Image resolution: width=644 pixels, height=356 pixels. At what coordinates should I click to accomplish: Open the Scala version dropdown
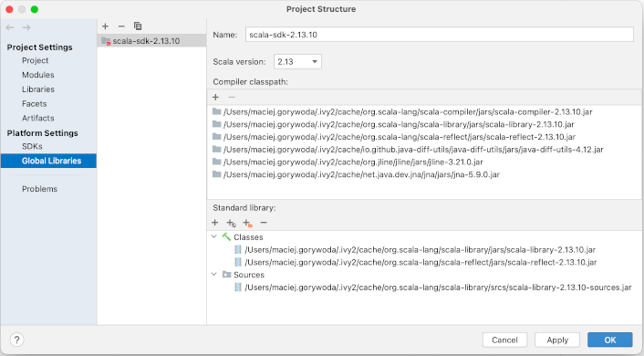point(297,62)
